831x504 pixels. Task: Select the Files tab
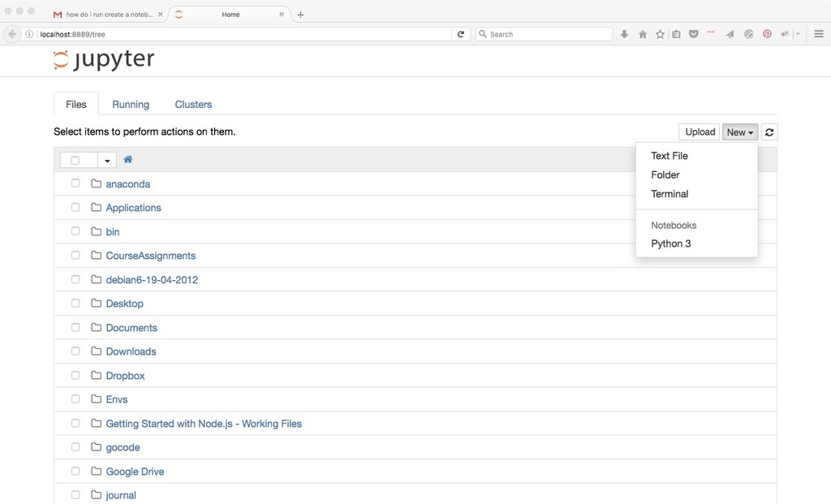[x=75, y=105]
